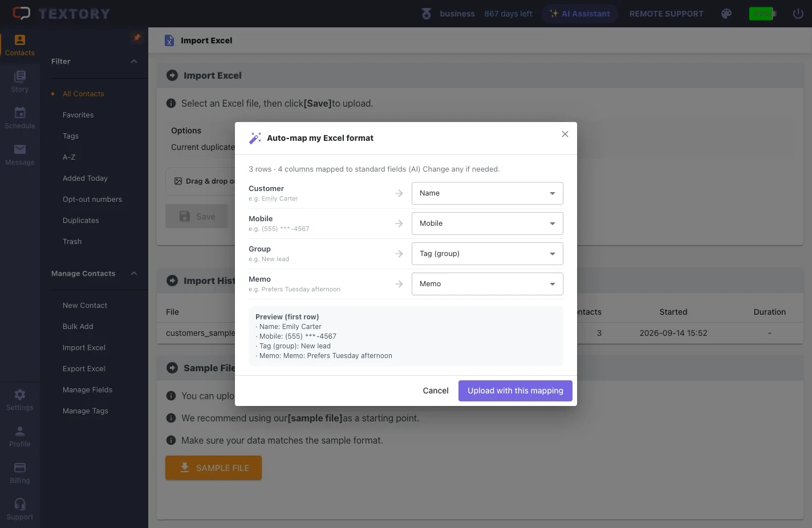Select Favorites in the filter list
The image size is (812, 528).
pyautogui.click(x=78, y=115)
